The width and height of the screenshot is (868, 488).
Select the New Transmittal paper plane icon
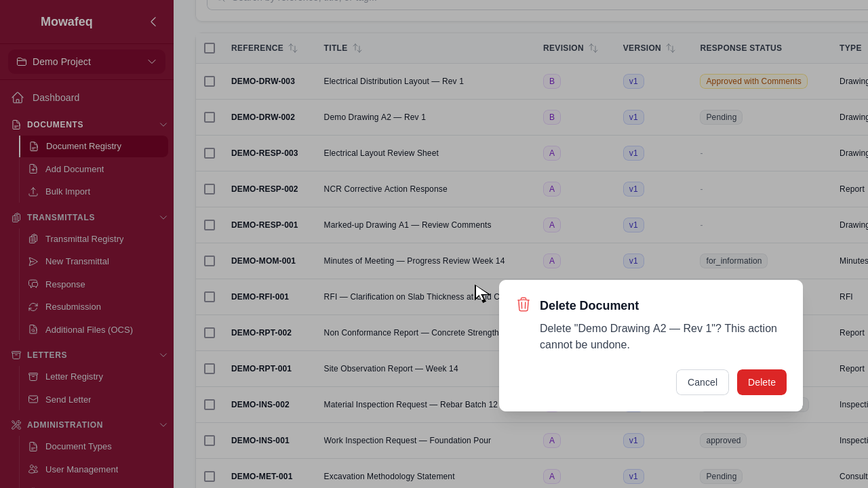[32, 262]
